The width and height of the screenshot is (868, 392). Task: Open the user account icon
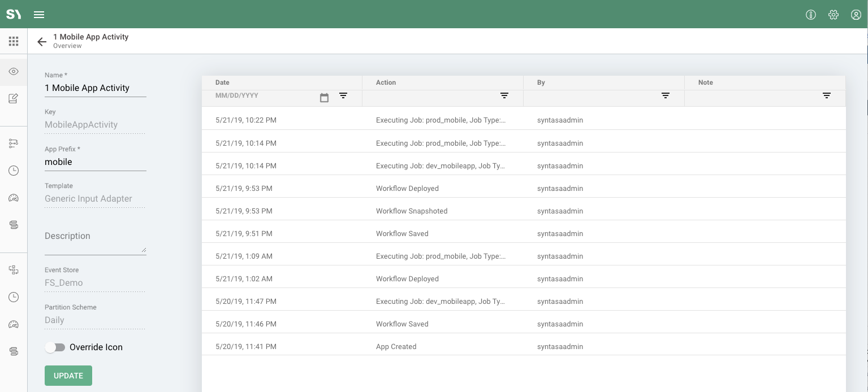click(x=856, y=15)
